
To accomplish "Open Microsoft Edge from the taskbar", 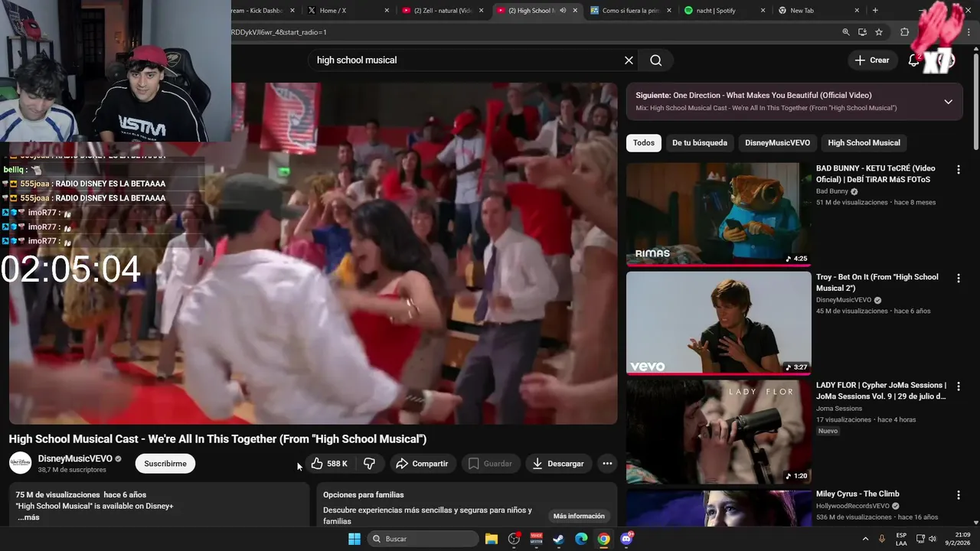I will click(581, 539).
